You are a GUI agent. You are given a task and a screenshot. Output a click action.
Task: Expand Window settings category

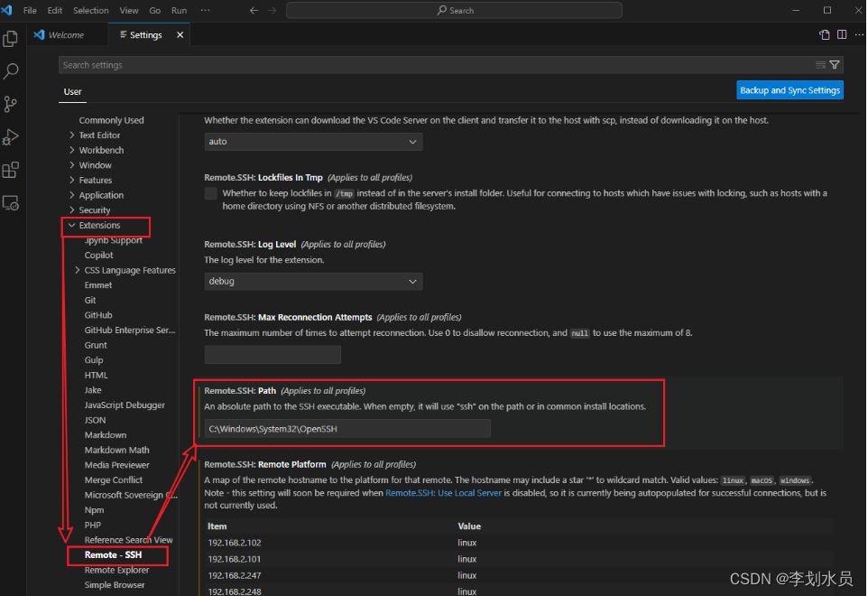(95, 165)
